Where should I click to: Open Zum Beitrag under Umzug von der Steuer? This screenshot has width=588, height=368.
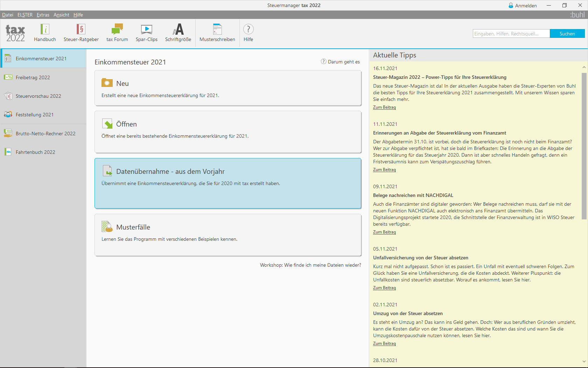point(384,343)
